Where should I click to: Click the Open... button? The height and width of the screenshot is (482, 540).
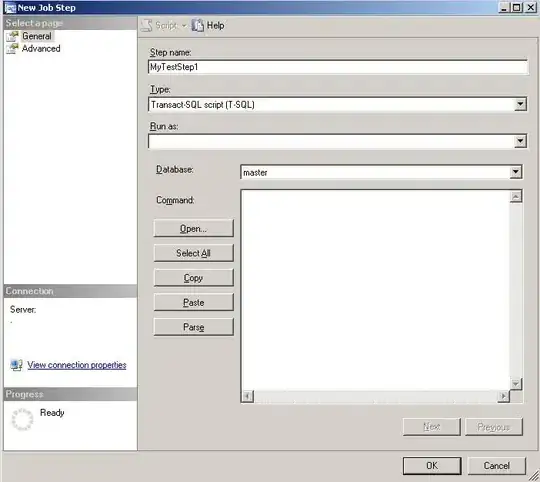[194, 228]
